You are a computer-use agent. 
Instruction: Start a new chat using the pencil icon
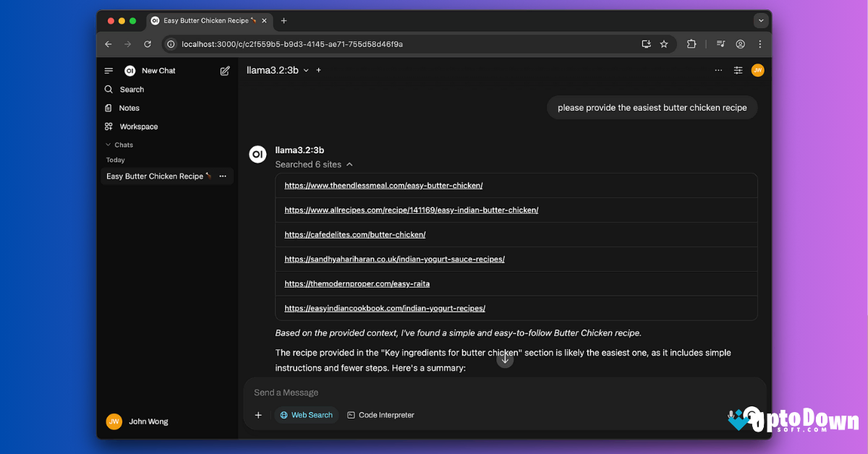coord(225,70)
